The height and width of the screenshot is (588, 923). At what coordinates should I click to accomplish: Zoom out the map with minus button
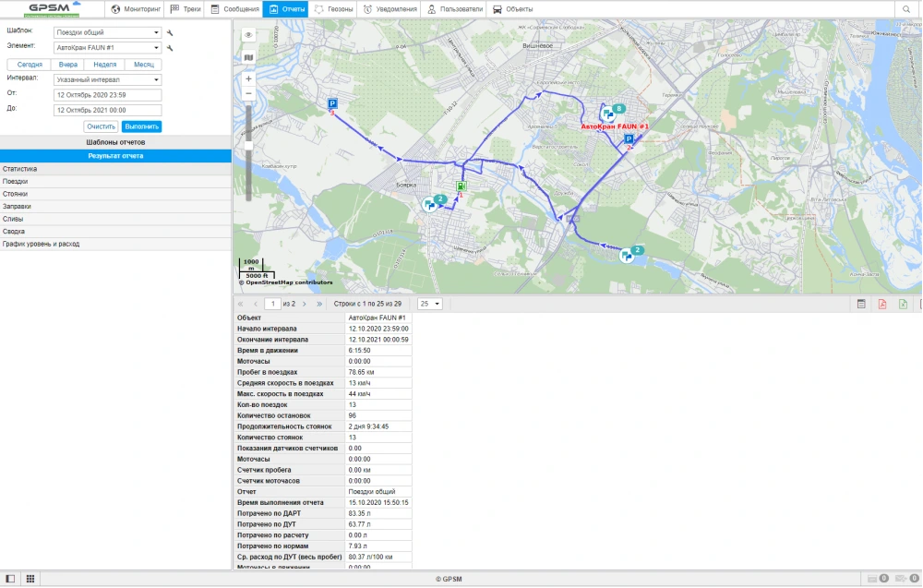(x=248, y=94)
